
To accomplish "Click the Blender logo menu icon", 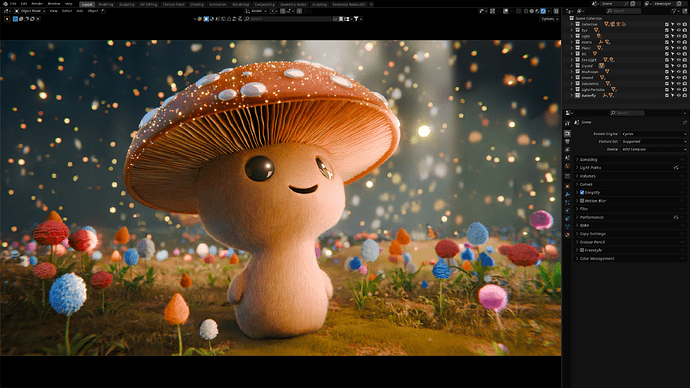I will point(5,4).
